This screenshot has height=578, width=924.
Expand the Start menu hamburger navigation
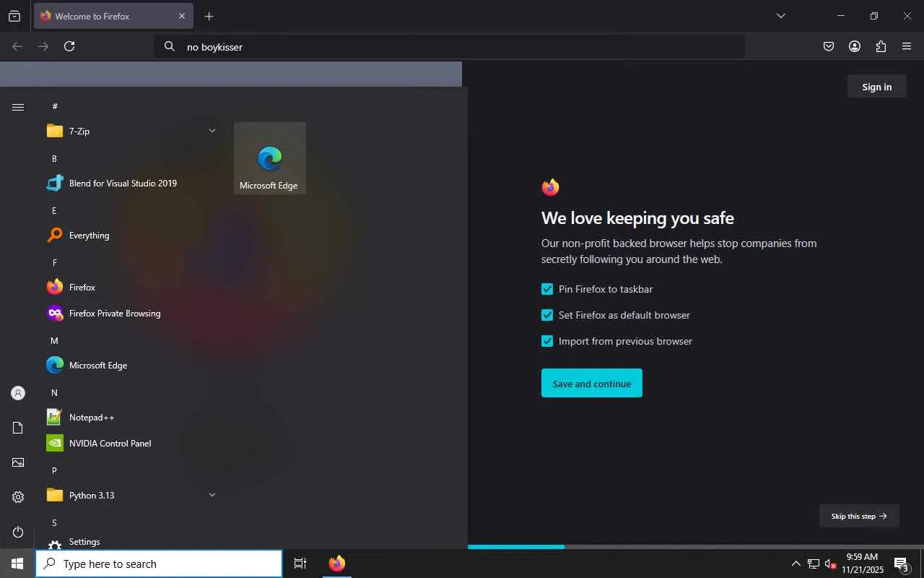[18, 107]
